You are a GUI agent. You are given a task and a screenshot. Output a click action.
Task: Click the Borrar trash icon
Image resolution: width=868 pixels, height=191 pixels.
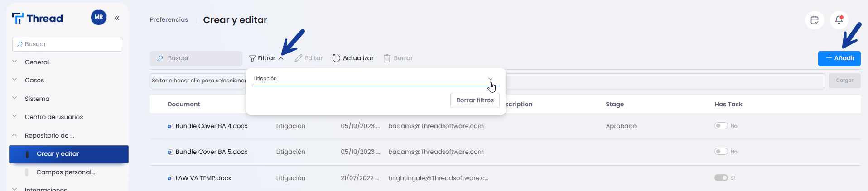(x=387, y=58)
